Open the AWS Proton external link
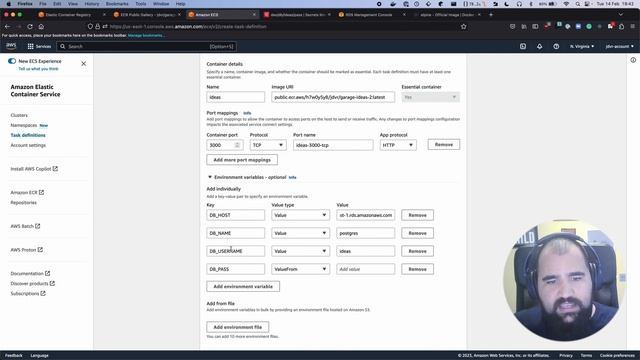Screen dimensions: 640x360 [x=27, y=250]
